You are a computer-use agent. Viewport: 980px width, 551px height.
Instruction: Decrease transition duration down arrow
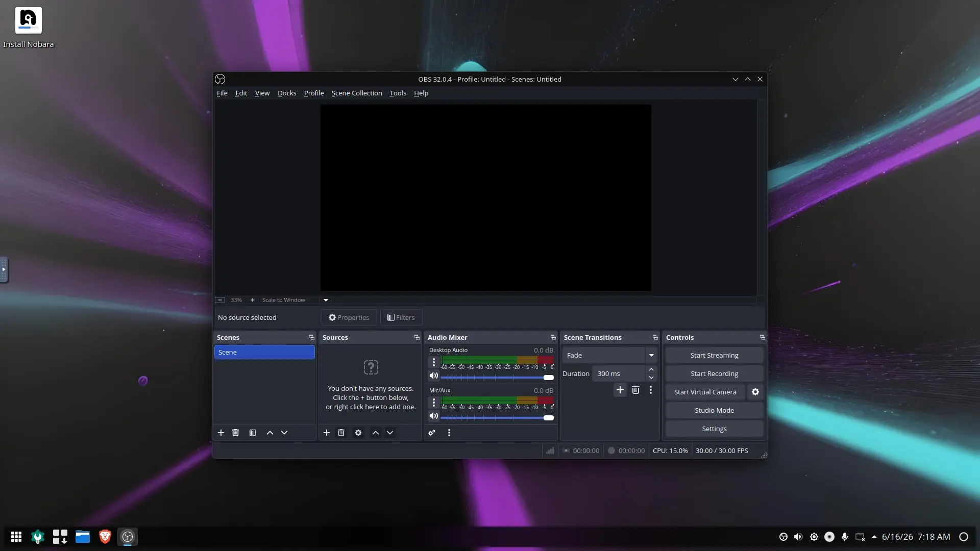tap(651, 378)
